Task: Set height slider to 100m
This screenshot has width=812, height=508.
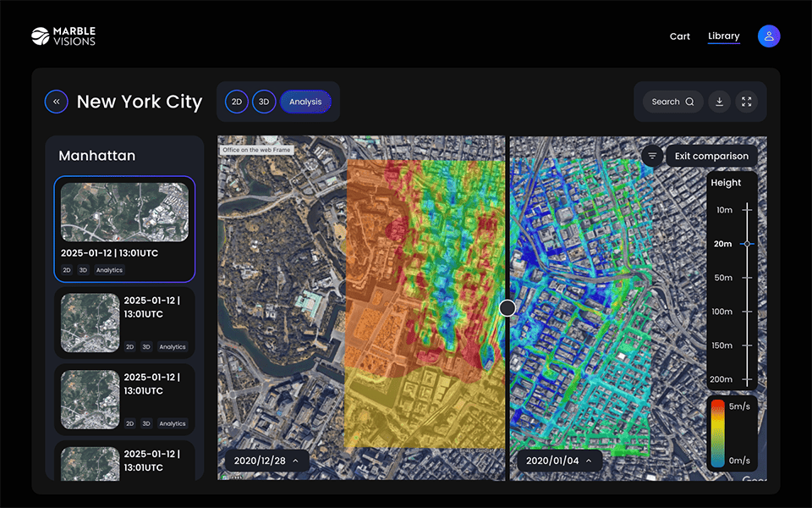Action: 747,312
